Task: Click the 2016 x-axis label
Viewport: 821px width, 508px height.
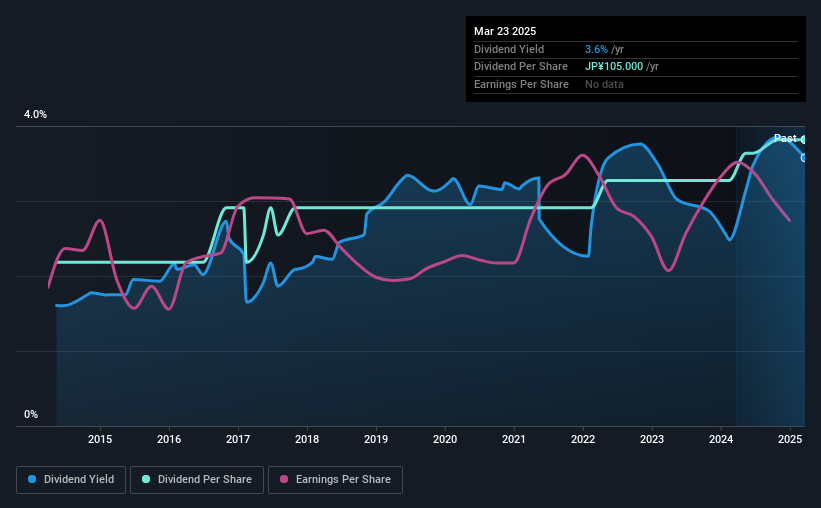Action: (x=169, y=439)
